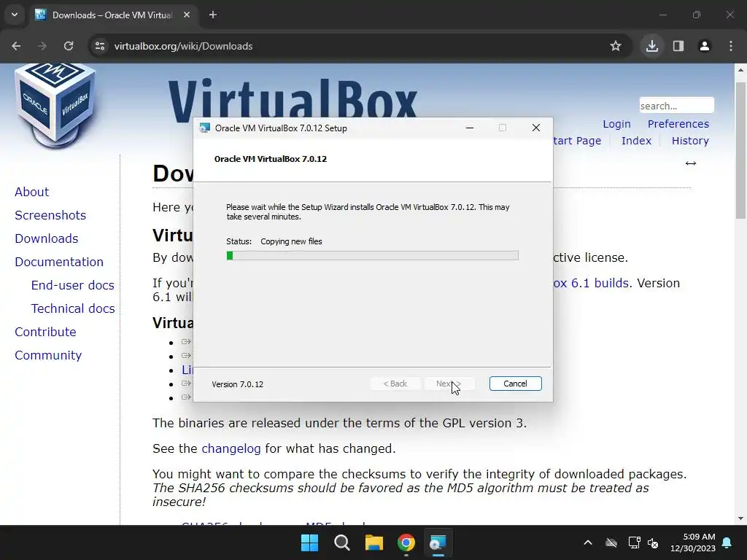Image resolution: width=747 pixels, height=560 pixels.
Task: Open the Windows Start menu
Action: pyautogui.click(x=309, y=542)
